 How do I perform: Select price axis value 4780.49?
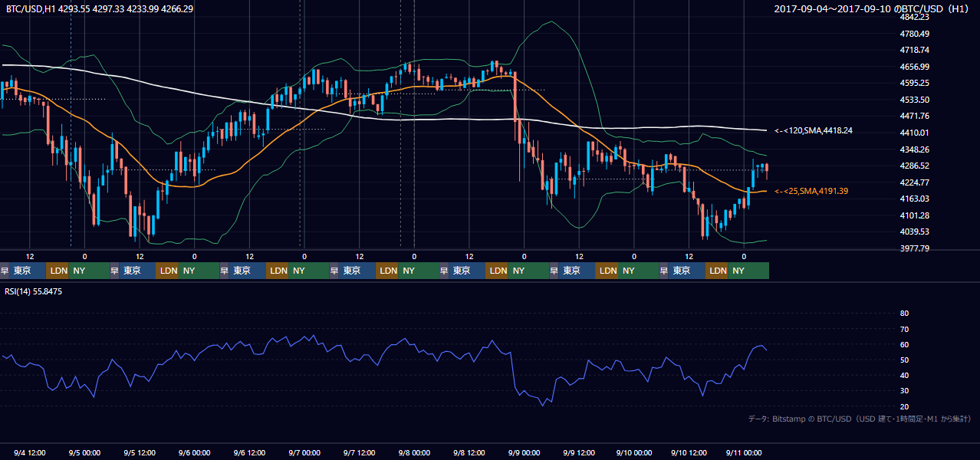[914, 34]
